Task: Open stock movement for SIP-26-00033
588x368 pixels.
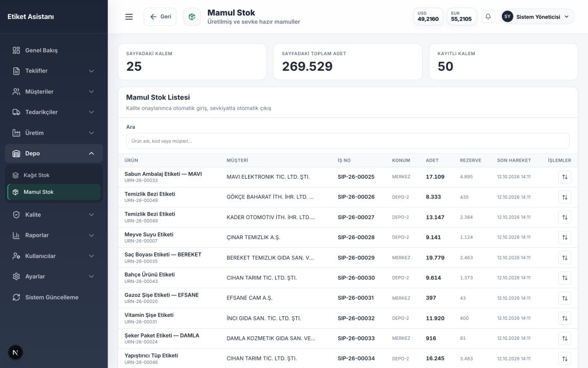Action: tap(564, 338)
